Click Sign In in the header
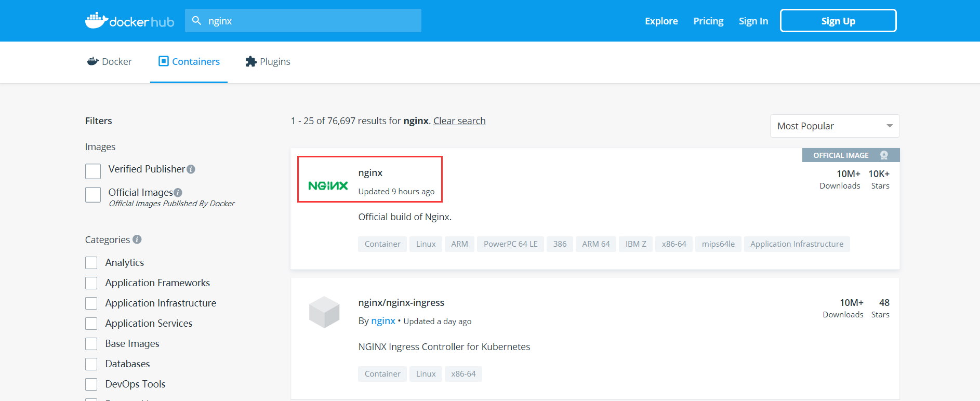 click(x=753, y=21)
